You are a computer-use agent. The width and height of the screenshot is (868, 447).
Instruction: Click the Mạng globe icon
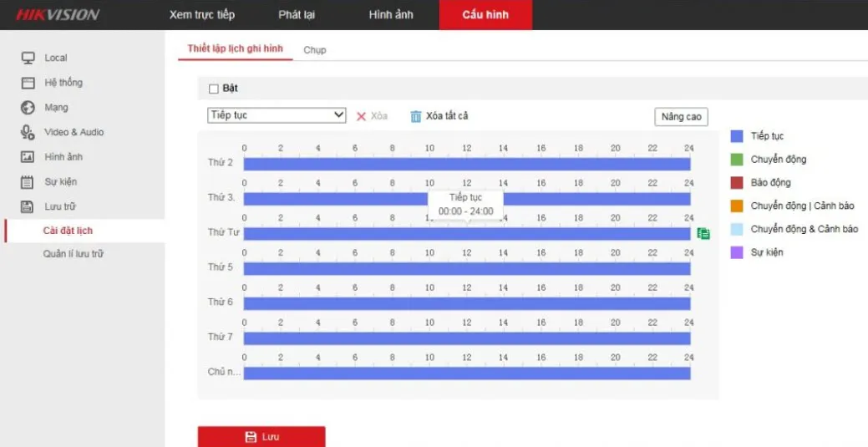click(x=28, y=108)
